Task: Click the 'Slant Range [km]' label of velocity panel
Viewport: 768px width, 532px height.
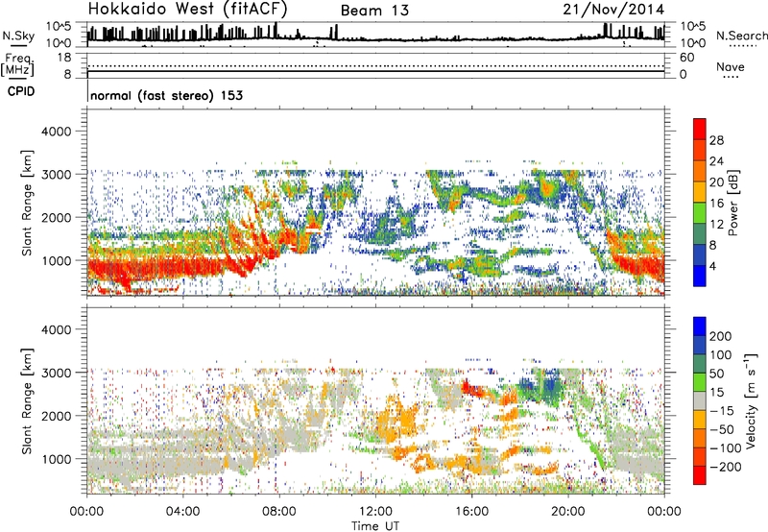Action: coord(27,401)
